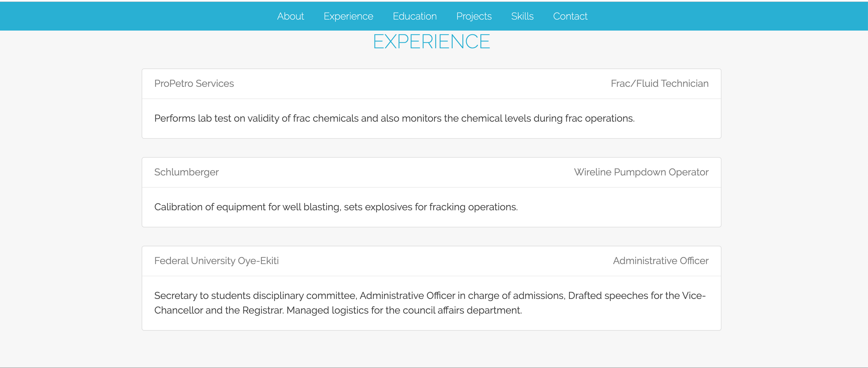868x368 pixels.
Task: Open the About nav link
Action: (290, 16)
